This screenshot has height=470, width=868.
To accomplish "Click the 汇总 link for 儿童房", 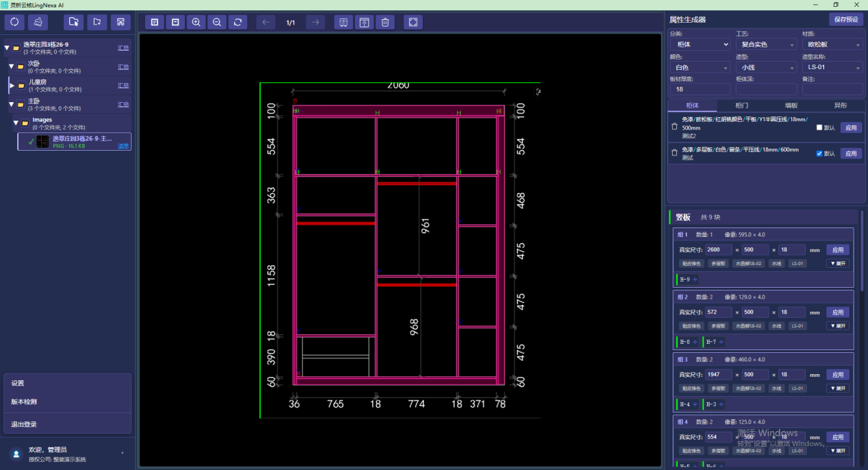I will 123,86.
